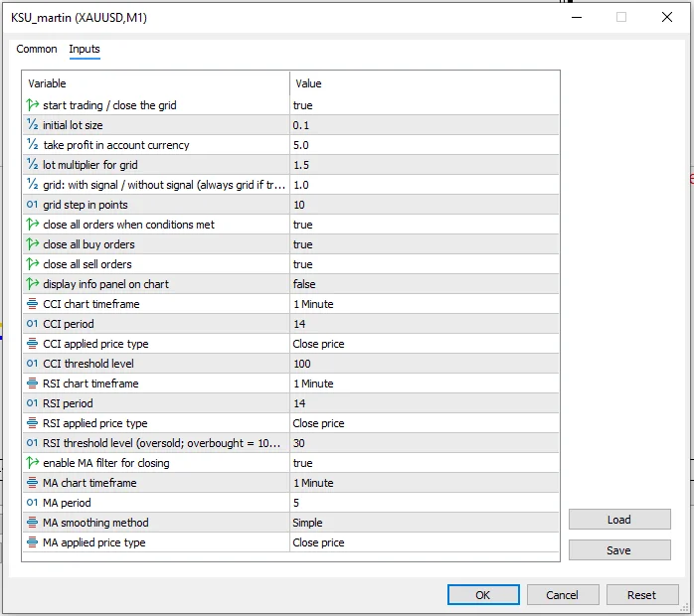
Task: Edit the MA period value 5
Action: (x=424, y=503)
